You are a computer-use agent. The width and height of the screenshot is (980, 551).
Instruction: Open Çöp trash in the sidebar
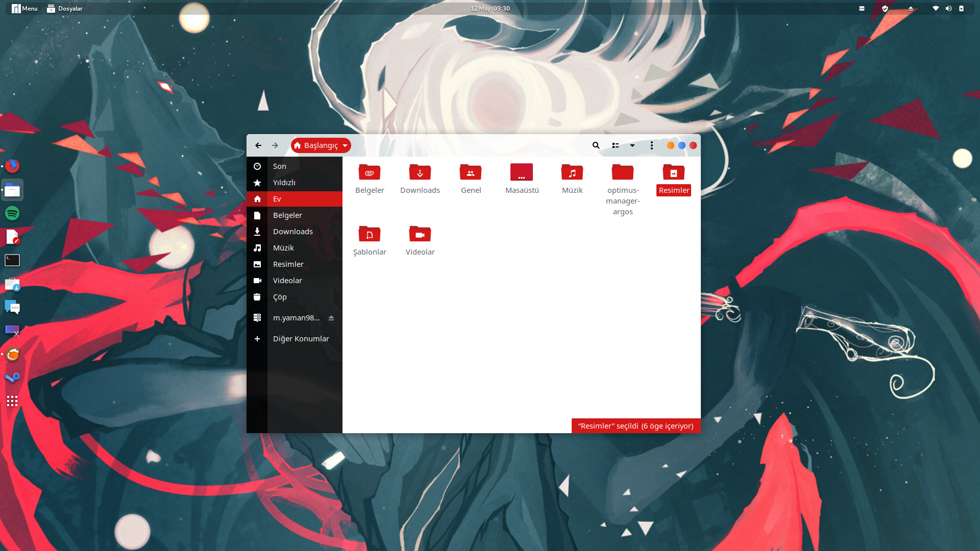click(x=295, y=297)
